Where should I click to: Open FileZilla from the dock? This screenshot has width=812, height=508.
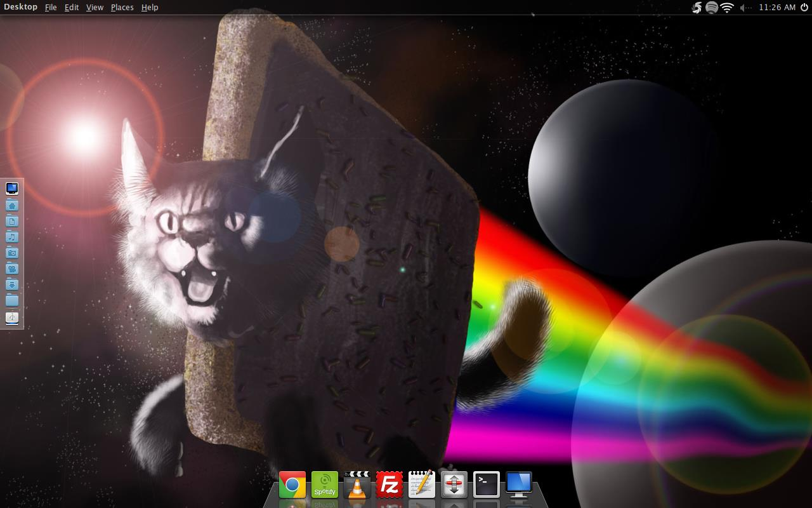390,485
